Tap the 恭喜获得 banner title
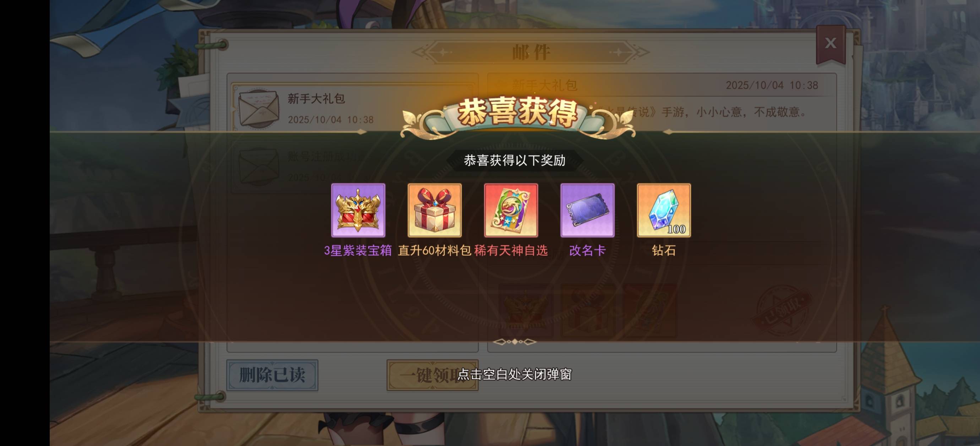The height and width of the screenshot is (446, 980). [x=517, y=112]
